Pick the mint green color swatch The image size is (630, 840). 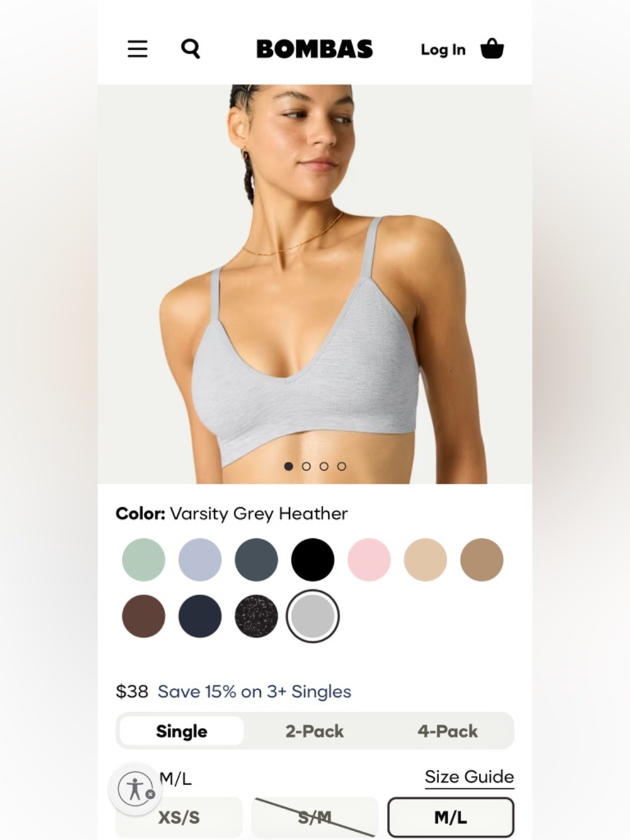[144, 560]
